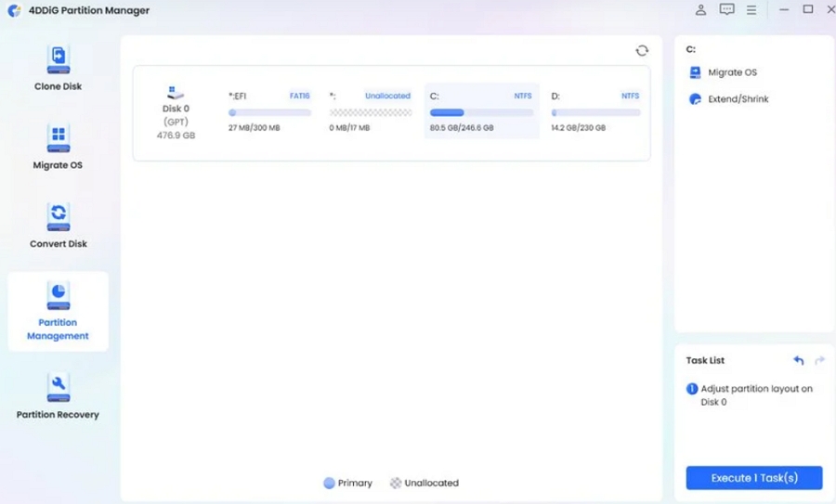Maximize the 4DDiG Partition Manager window
Screen dimensions: 836x504
pos(808,9)
